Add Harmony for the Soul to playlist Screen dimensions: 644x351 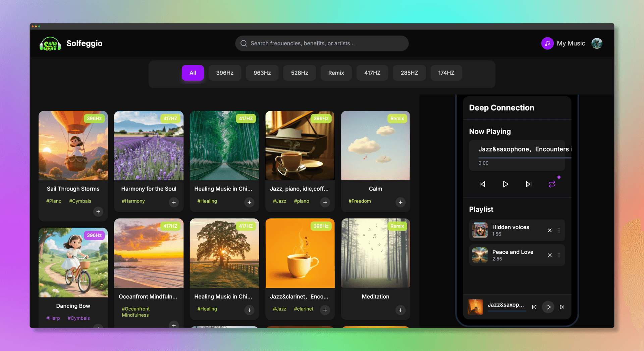[174, 202]
